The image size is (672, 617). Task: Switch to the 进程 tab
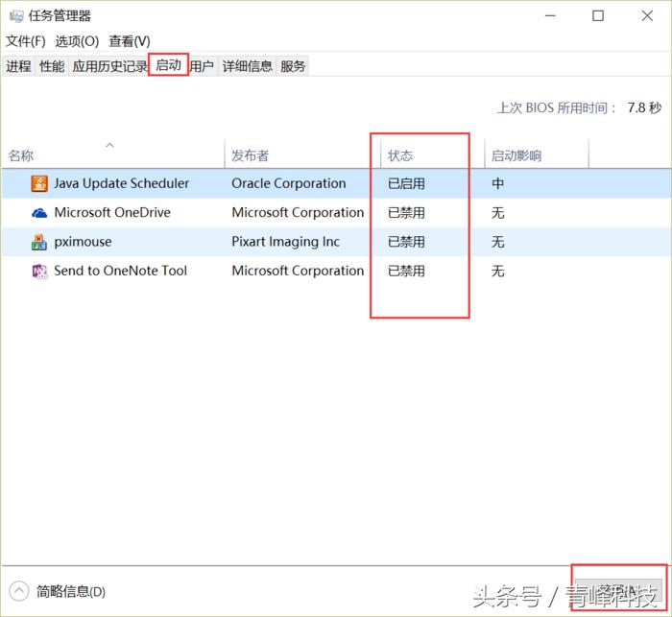point(18,66)
